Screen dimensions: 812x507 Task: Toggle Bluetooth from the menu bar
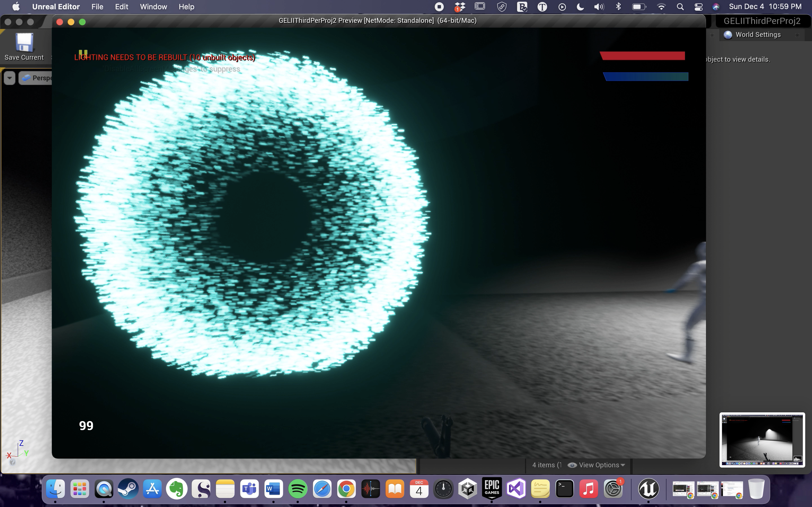point(618,7)
